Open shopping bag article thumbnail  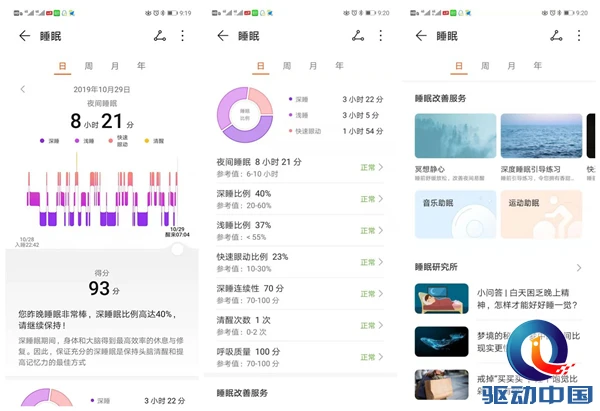pyautogui.click(x=442, y=385)
